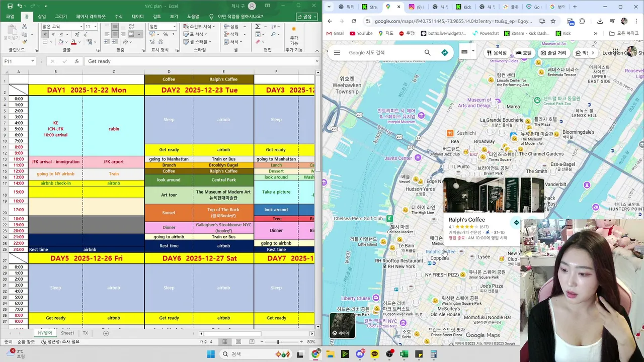644x362 pixels.
Task: Click the 호텔 hotels filter chip
Action: (523, 53)
